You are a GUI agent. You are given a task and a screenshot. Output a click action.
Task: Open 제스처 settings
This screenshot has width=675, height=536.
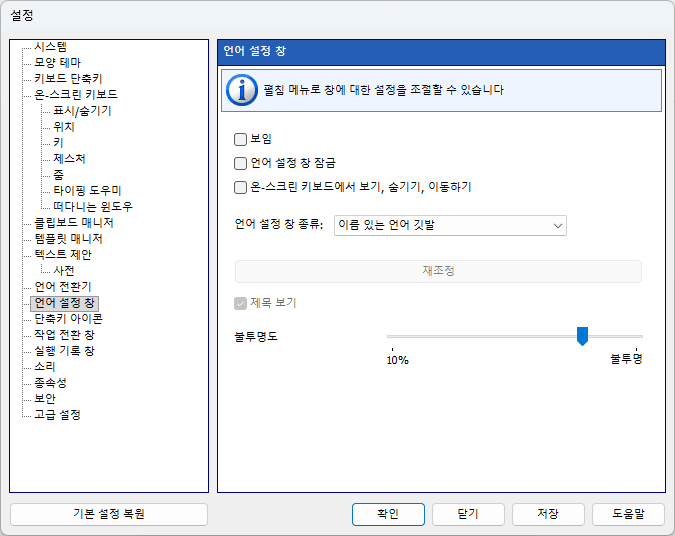pyautogui.click(x=69, y=158)
